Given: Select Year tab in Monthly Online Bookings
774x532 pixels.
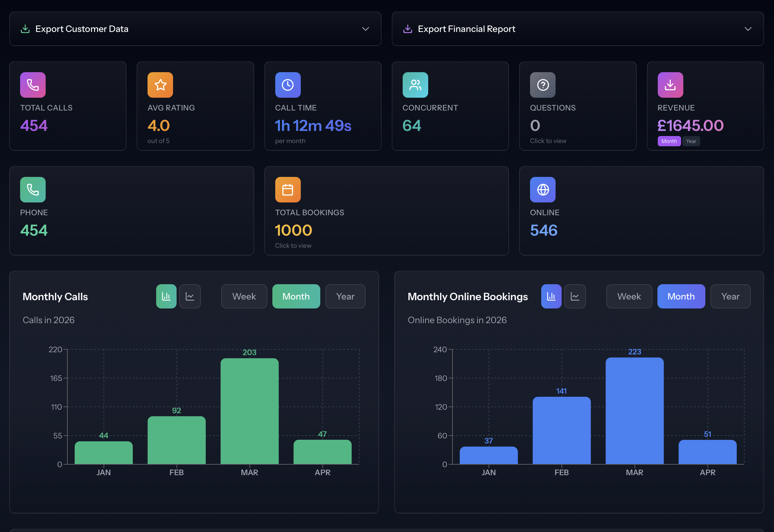Looking at the screenshot, I should point(730,296).
